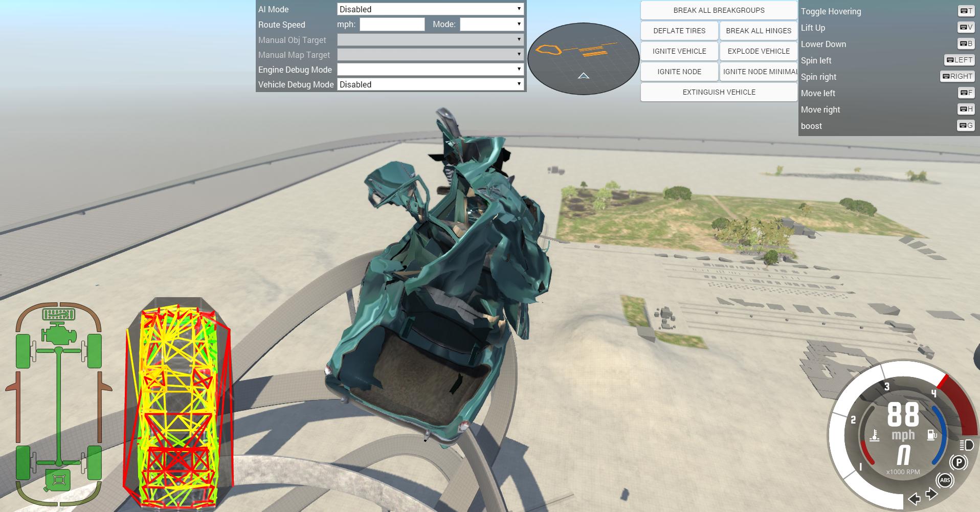The height and width of the screenshot is (512, 980).
Task: Click the radiator icon in the damage diagram
Action: click(59, 314)
